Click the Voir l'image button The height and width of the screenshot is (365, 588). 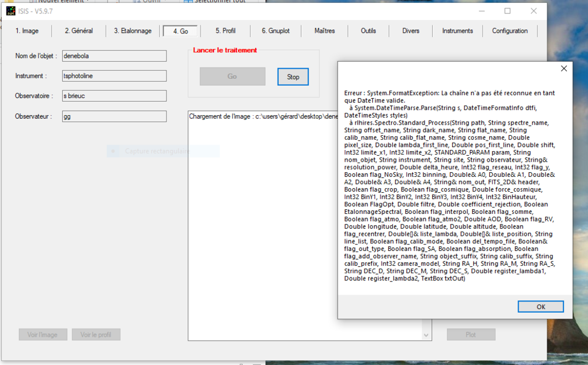(x=43, y=334)
